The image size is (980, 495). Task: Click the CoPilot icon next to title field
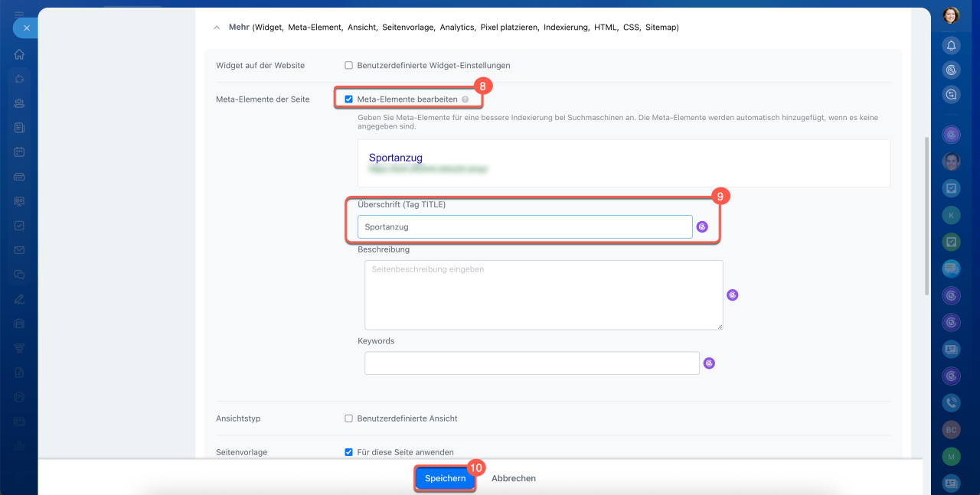click(702, 226)
